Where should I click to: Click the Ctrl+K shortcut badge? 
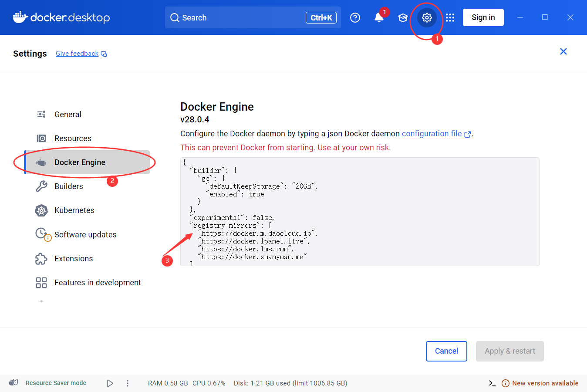coord(321,17)
